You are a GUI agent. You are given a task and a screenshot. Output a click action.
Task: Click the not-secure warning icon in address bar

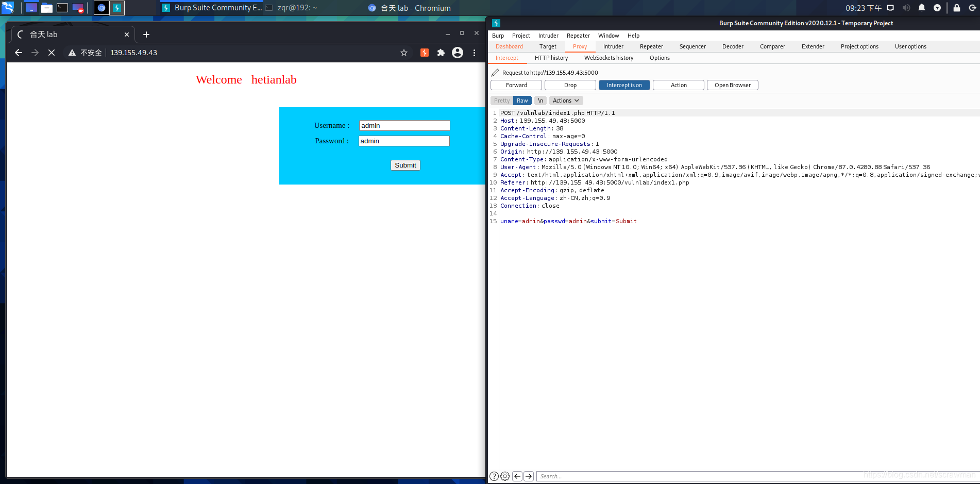[72, 53]
